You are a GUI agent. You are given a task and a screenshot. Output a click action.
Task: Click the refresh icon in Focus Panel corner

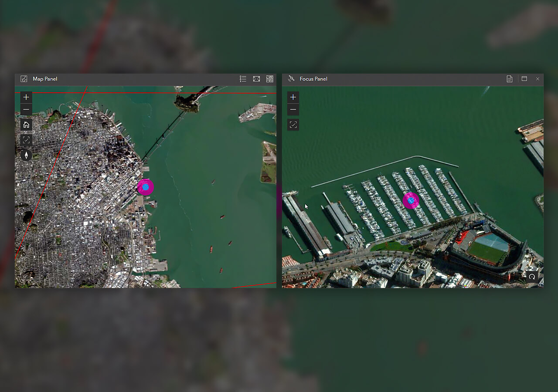tap(532, 276)
